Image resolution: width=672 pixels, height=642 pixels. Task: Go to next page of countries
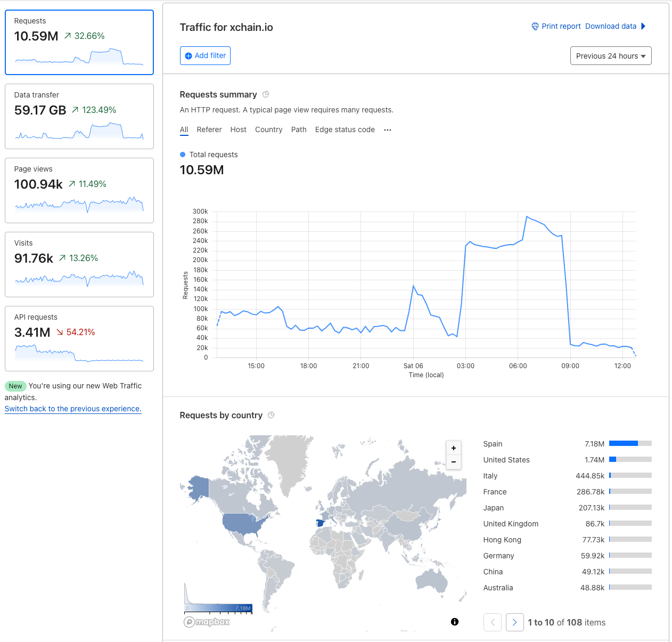coord(515,622)
